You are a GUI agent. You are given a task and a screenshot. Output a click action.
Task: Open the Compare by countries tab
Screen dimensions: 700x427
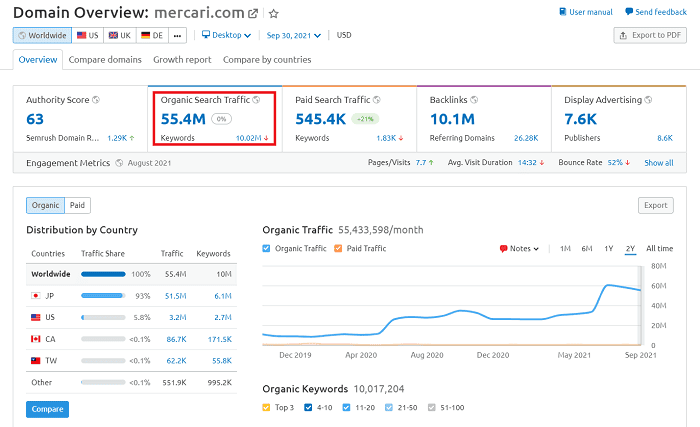267,60
